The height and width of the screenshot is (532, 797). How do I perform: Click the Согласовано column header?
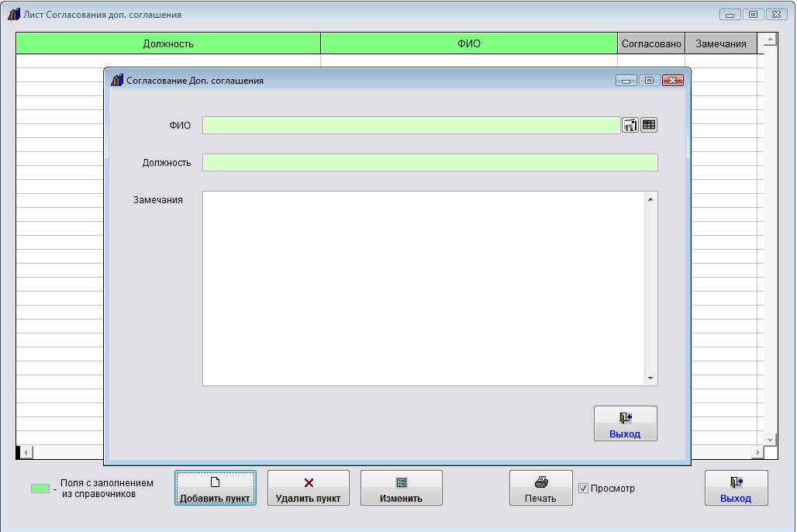point(651,43)
